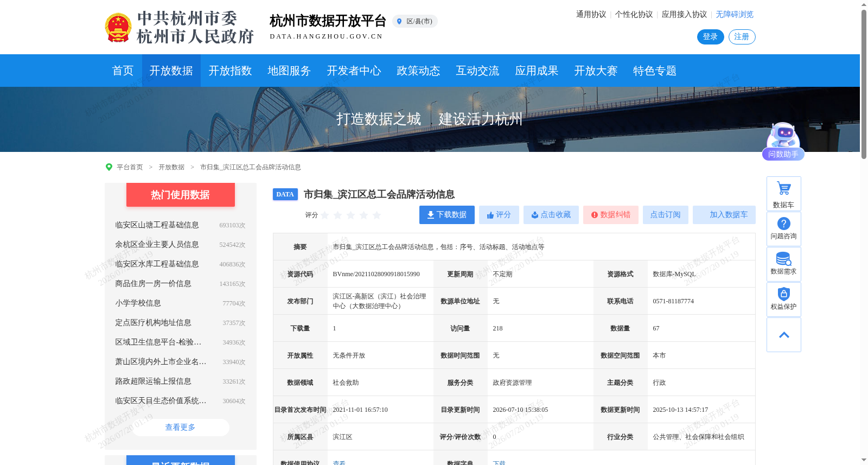Click the 评分 thumbs-up button
The height and width of the screenshot is (465, 868).
[499, 215]
